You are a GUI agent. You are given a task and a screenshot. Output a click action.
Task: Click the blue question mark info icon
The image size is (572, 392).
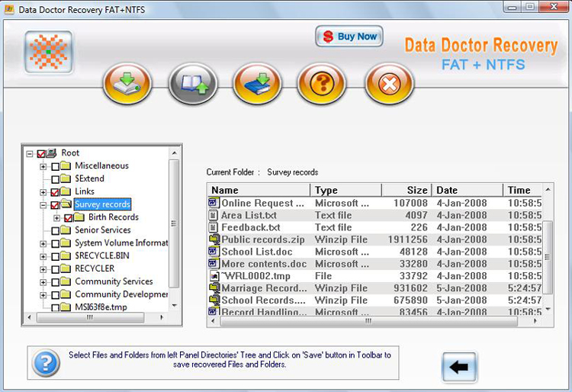[x=46, y=363]
